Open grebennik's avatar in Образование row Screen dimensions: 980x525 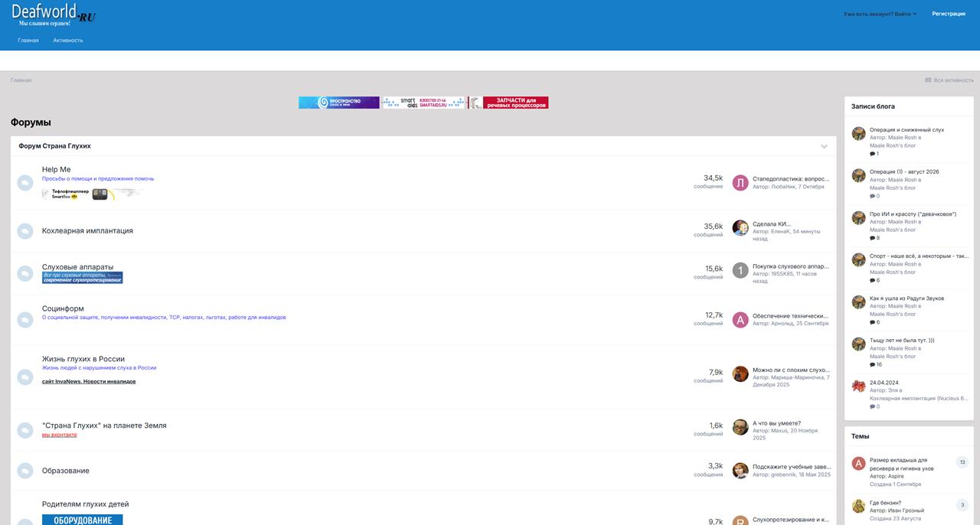pos(740,471)
